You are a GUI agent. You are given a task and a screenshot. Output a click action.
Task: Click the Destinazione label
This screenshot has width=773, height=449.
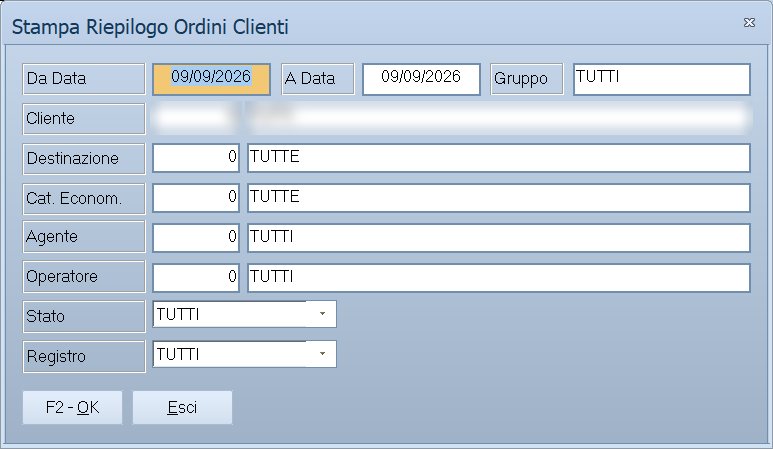pos(84,159)
